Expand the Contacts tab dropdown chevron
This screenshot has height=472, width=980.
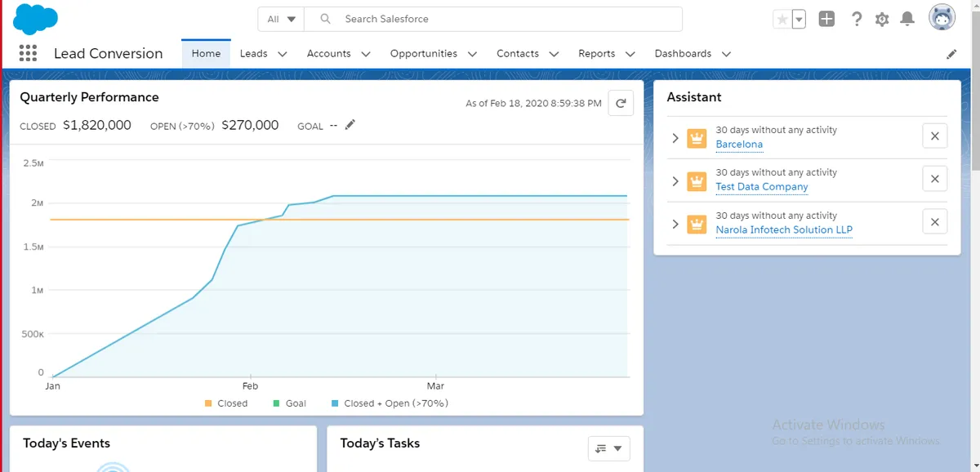(554, 55)
